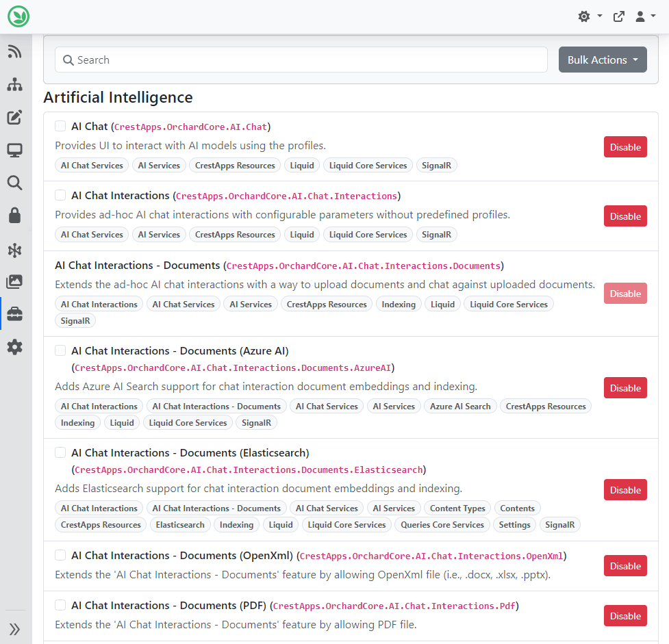
Task: Open the toolbox briefcase sidebar icon
Action: click(14, 314)
